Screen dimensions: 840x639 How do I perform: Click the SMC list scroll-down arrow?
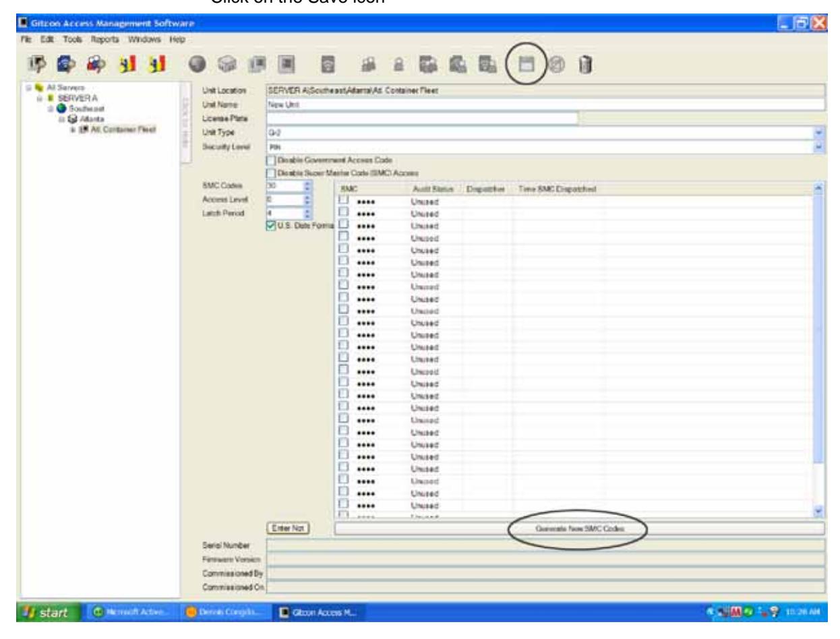point(820,512)
